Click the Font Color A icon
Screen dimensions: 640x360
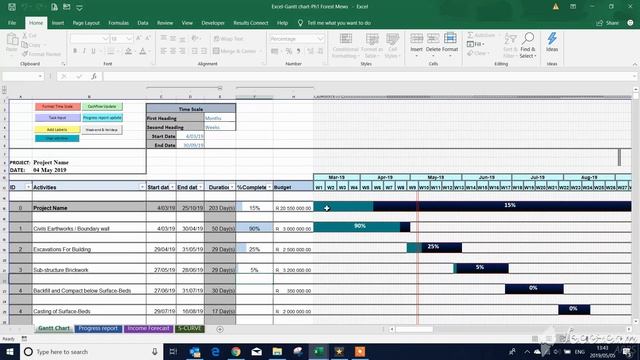click(142, 51)
